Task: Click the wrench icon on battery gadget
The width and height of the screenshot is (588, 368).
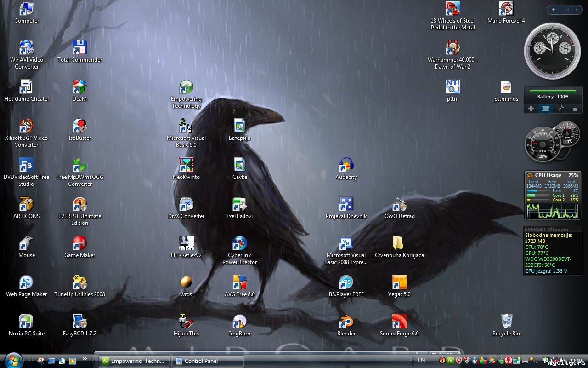Action: [560, 109]
